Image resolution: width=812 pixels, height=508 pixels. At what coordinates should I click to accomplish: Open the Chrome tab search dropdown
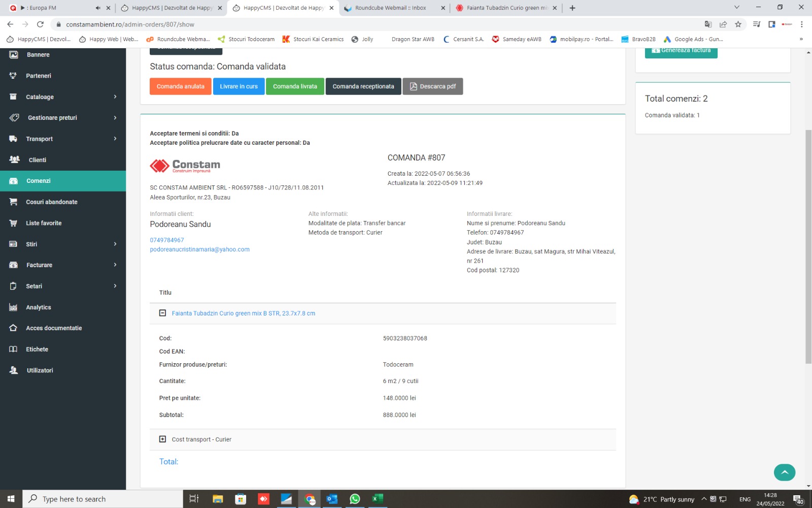point(736,8)
